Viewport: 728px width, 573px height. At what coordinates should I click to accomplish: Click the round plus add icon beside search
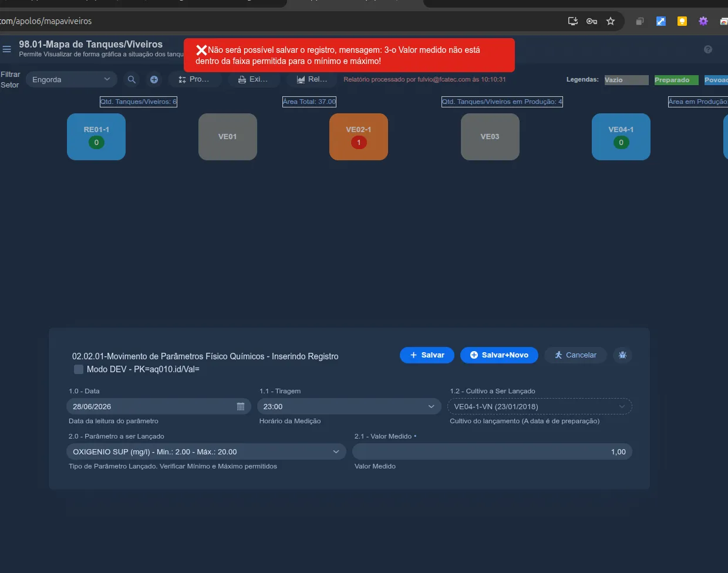tap(154, 79)
